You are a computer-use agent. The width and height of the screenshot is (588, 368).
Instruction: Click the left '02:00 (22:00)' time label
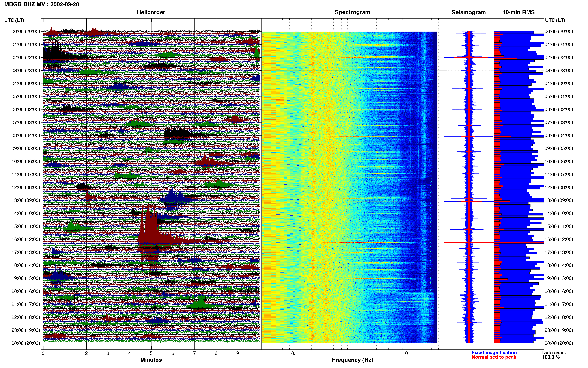[x=26, y=57]
